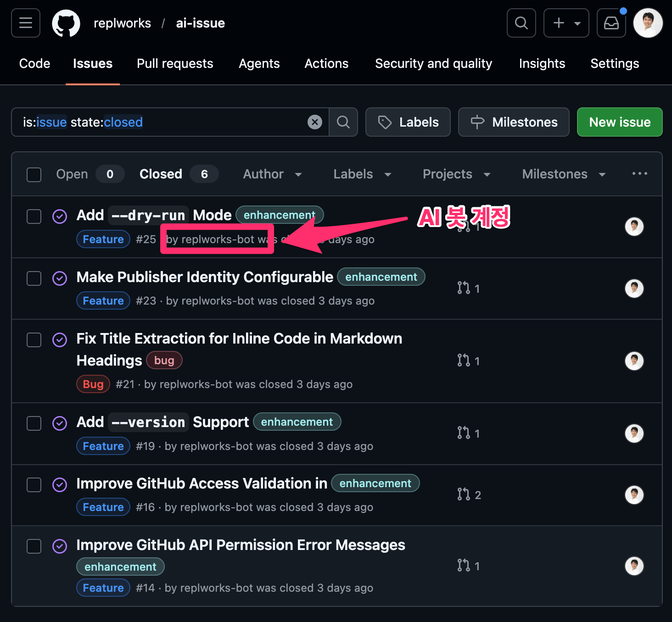Click enhancement label on Add --version Support
Screen dimensions: 672x622
297,422
